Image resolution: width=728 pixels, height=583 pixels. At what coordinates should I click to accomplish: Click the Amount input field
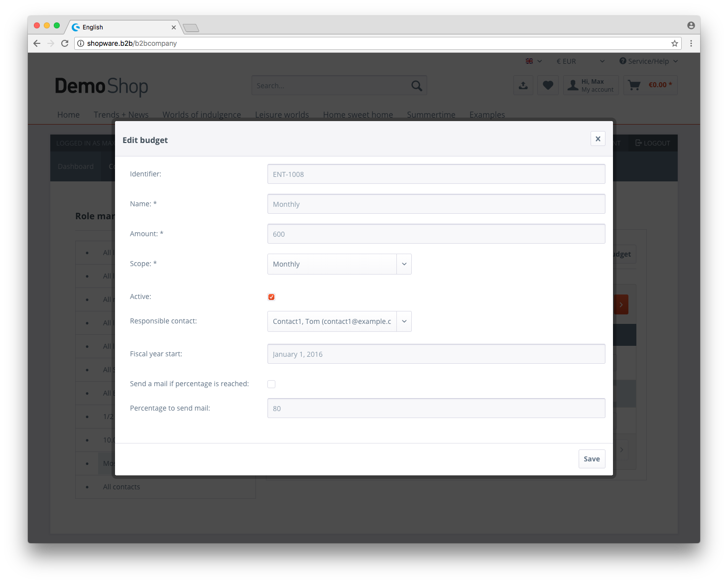[436, 234]
